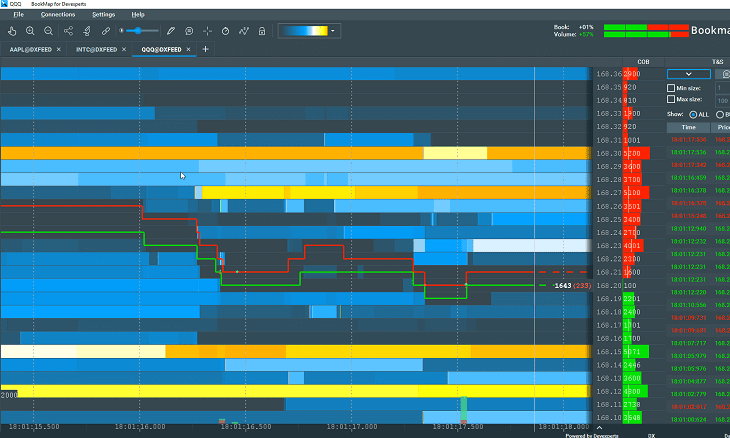Screen dimensions: 730x438
Task: Click the microscope icon in toolbar
Action: tap(87, 31)
